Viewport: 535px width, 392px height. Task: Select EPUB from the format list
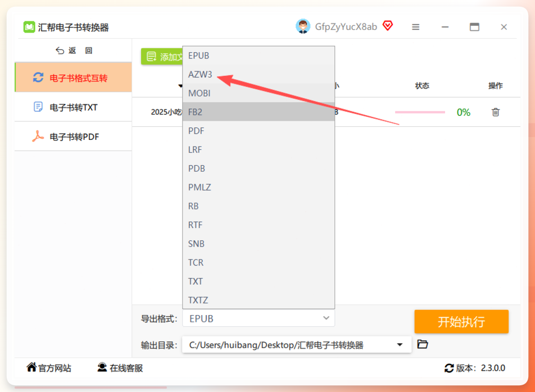(259, 56)
